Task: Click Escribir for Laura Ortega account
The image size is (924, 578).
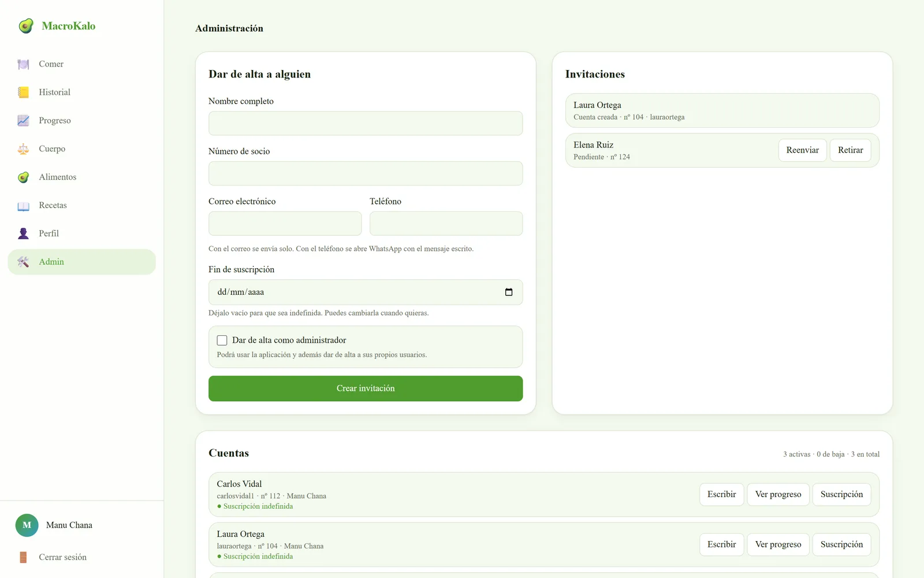Action: (721, 544)
